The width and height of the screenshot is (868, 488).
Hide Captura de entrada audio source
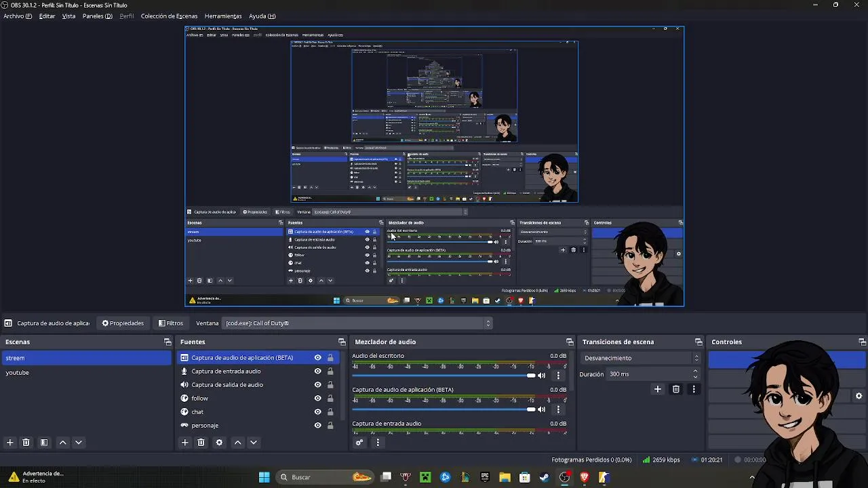[x=317, y=371]
